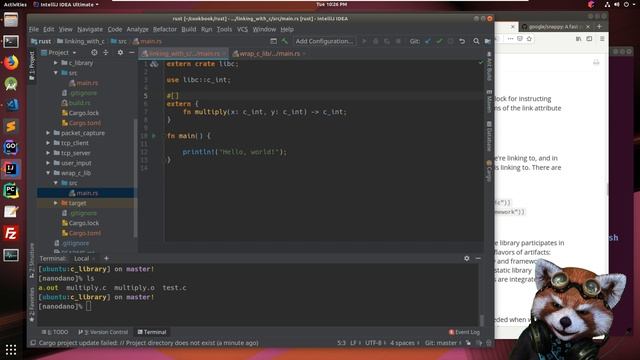Open the VCS menu
Screen dimensions: 640x360
click(242, 29)
